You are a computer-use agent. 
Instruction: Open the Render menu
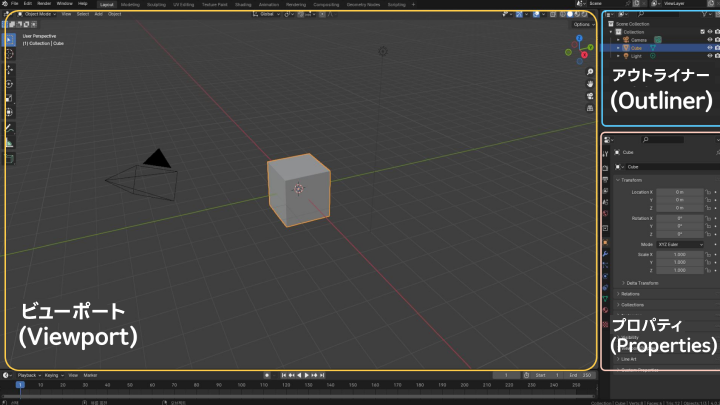44,4
